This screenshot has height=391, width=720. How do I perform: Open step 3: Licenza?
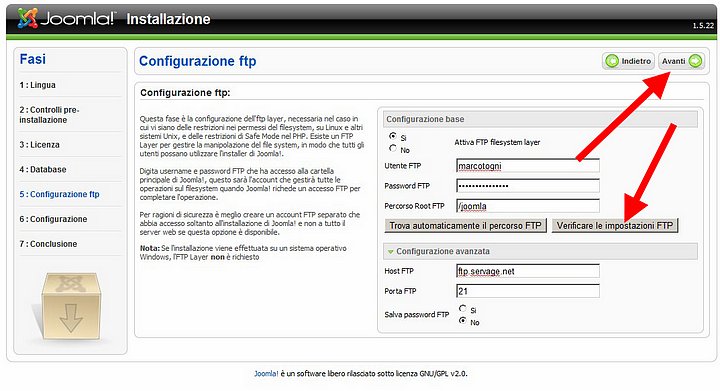click(x=39, y=145)
